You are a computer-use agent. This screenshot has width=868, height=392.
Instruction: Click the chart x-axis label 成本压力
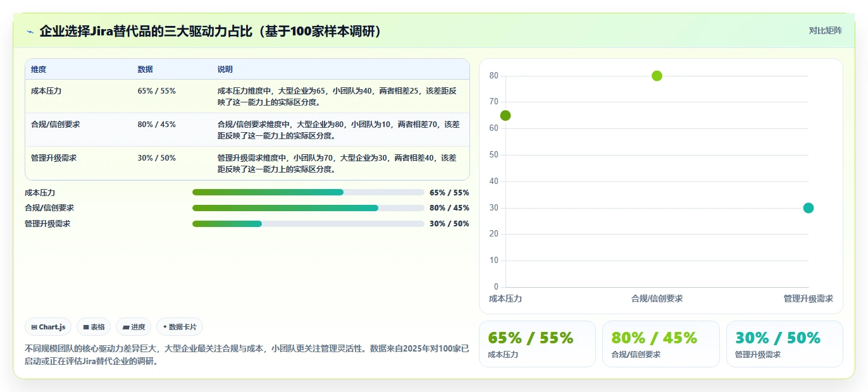[x=505, y=298]
